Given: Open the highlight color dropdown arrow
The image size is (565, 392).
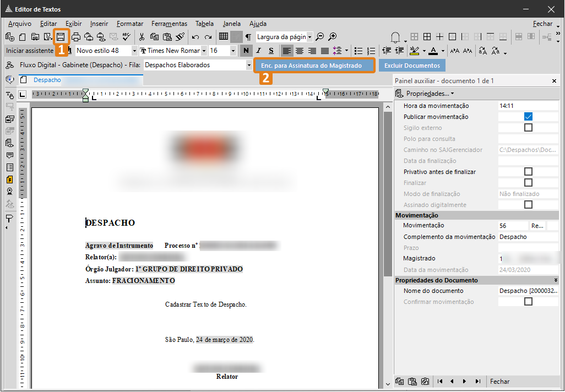Looking at the screenshot, I should [424, 51].
